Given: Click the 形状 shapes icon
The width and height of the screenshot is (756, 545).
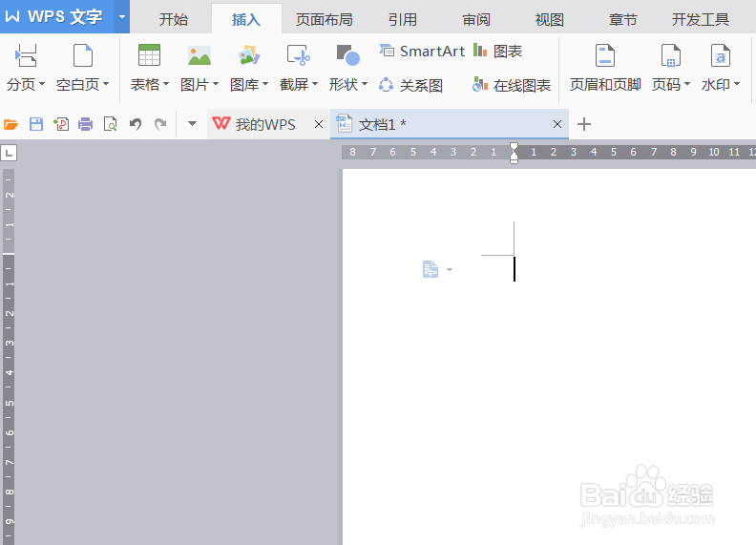Looking at the screenshot, I should [348, 55].
